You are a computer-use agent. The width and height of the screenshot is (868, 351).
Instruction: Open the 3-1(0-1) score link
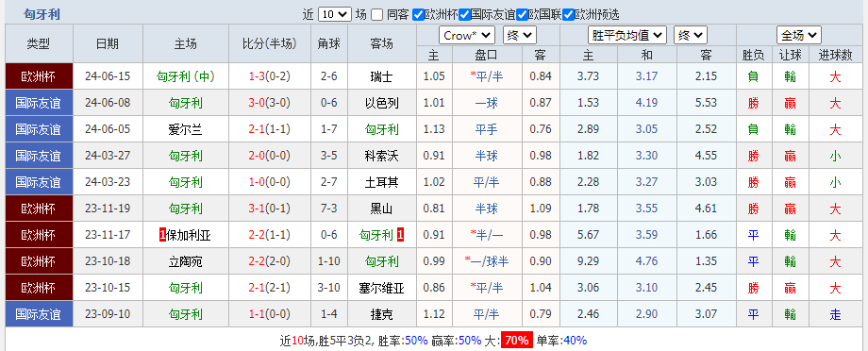[x=270, y=209]
